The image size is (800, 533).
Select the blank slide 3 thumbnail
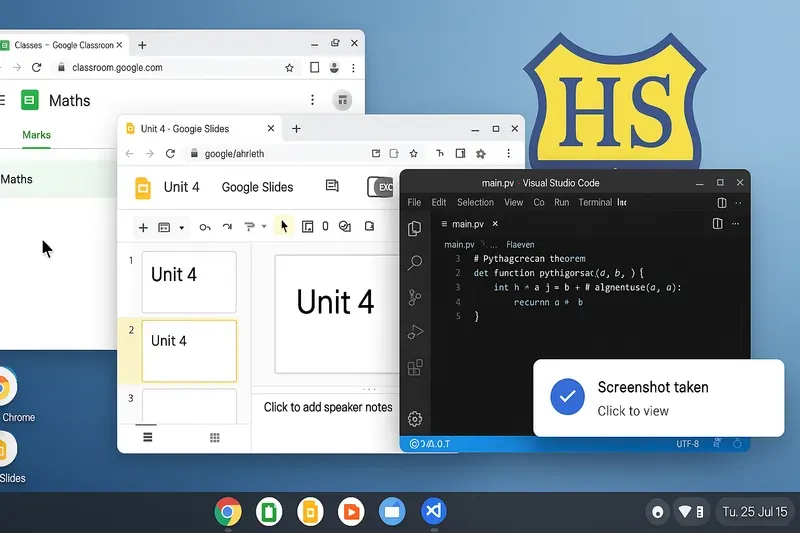189,406
